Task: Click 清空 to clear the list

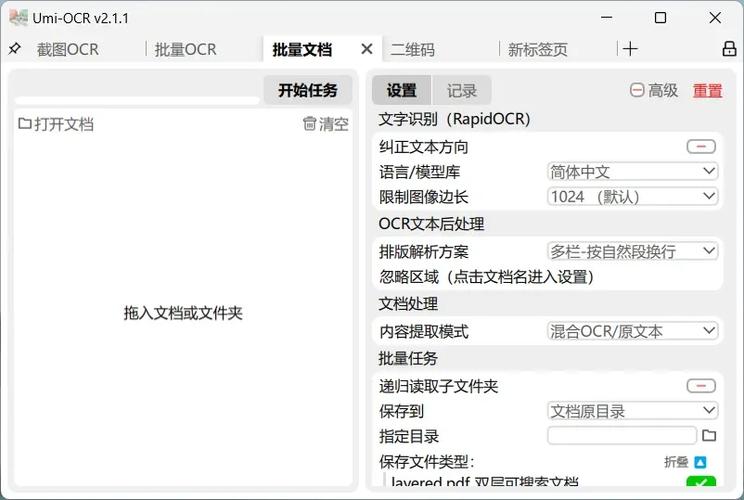Action: coord(326,124)
